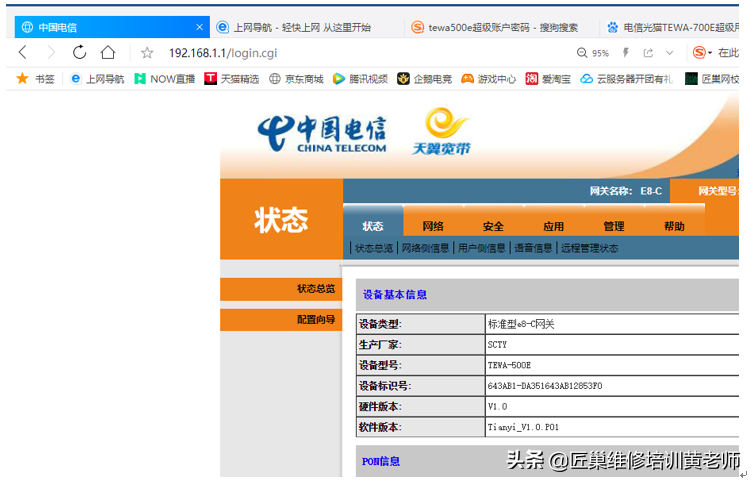This screenshot has height=484, width=754.
Task: Click the 95% zoom magnifier icon
Action: point(582,53)
